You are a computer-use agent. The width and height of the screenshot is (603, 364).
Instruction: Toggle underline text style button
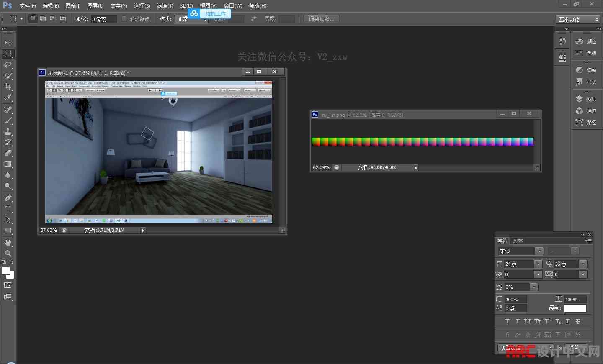[568, 322]
